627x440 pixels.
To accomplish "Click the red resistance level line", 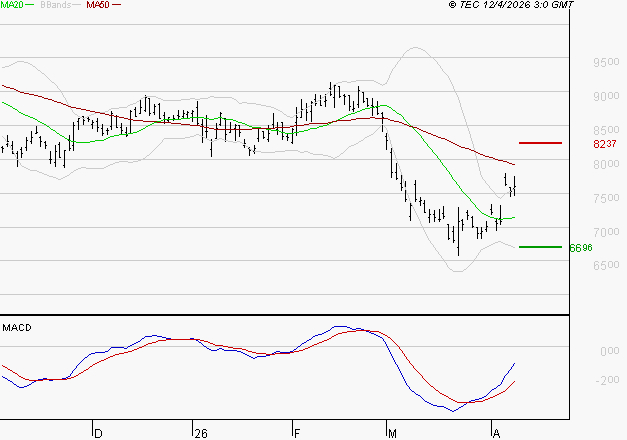I will 540,143.
